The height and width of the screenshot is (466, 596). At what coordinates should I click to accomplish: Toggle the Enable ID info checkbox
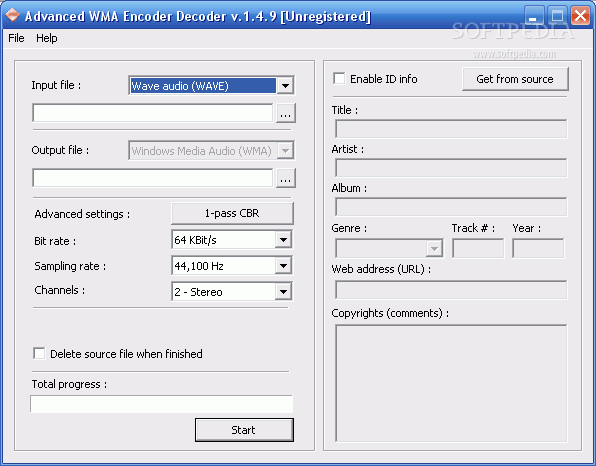pos(339,79)
